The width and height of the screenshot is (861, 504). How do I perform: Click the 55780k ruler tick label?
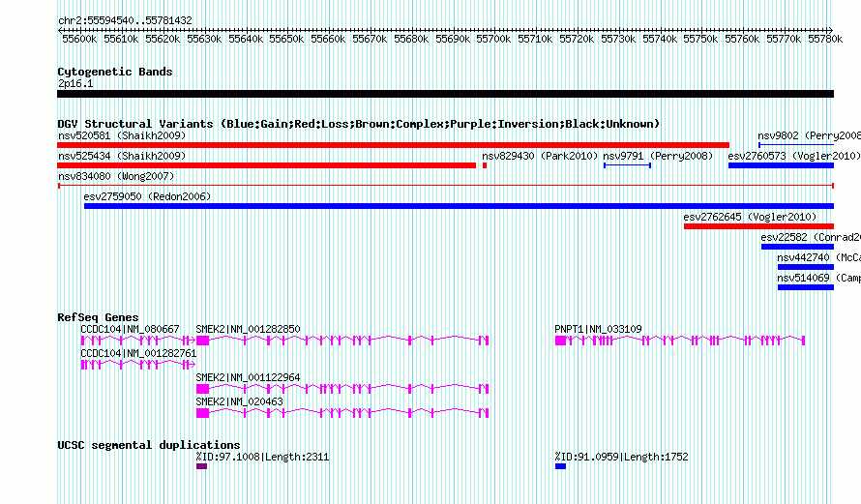[x=825, y=39]
